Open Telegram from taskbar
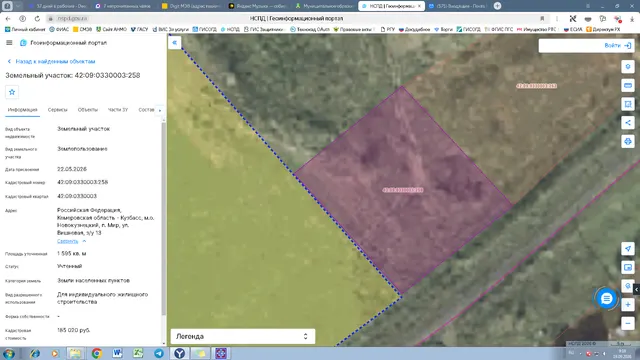The width and height of the screenshot is (640, 360). pyautogui.click(x=159, y=353)
